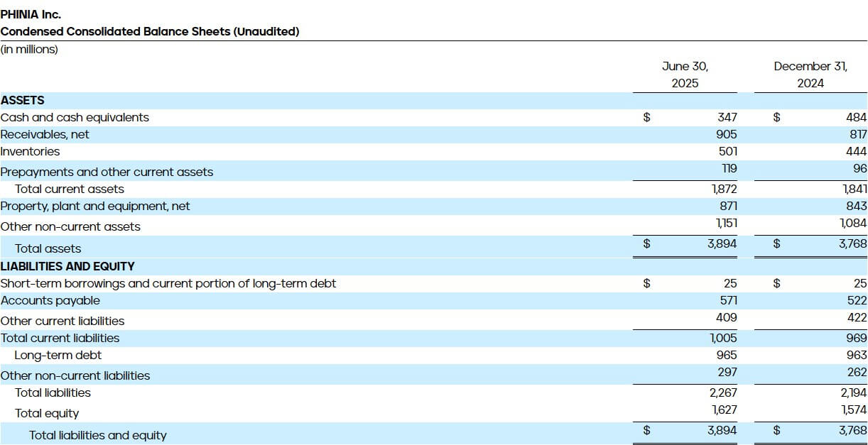Click the "LIABILITIES AND EQUITY" section heading

coord(67,267)
